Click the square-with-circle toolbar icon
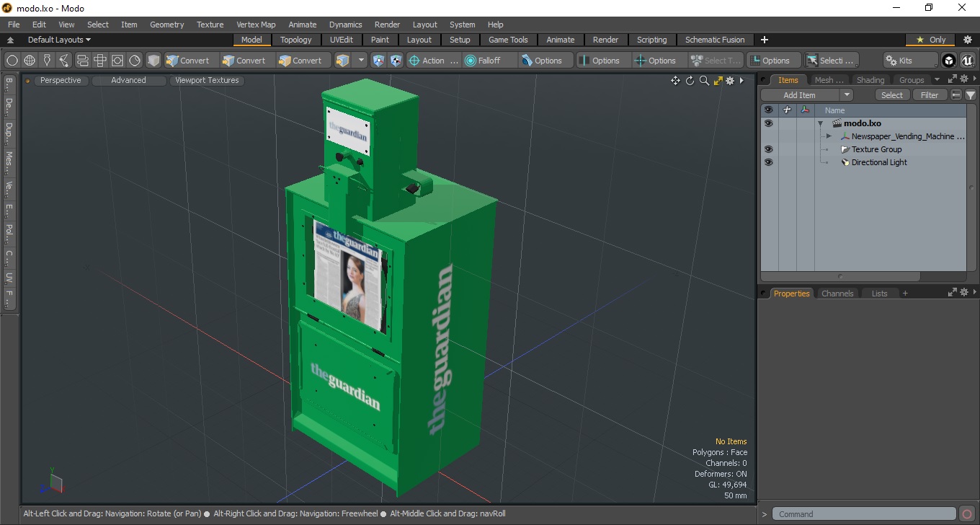The height and width of the screenshot is (525, 980). tap(117, 61)
